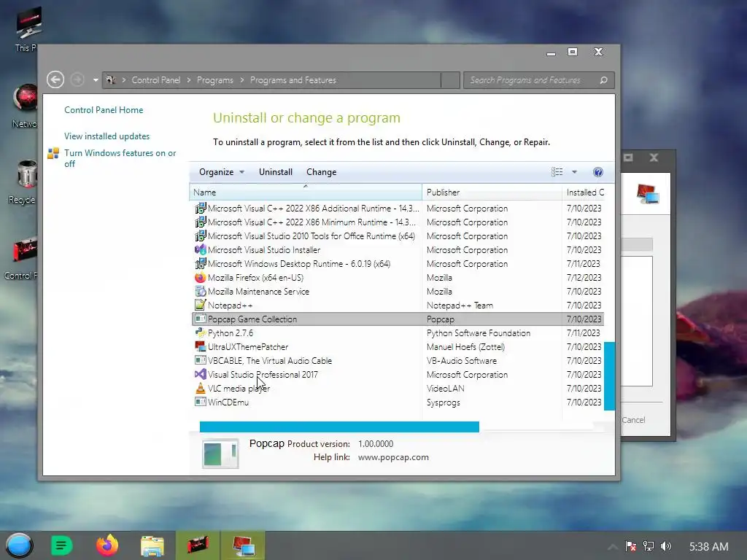The image size is (747, 560).
Task: Open the Start orb on the taskbar
Action: tap(19, 545)
